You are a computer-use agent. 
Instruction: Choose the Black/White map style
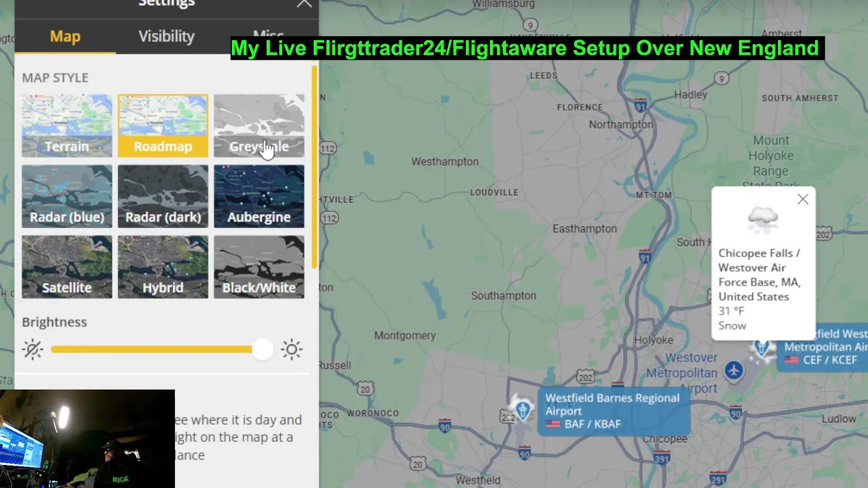259,267
